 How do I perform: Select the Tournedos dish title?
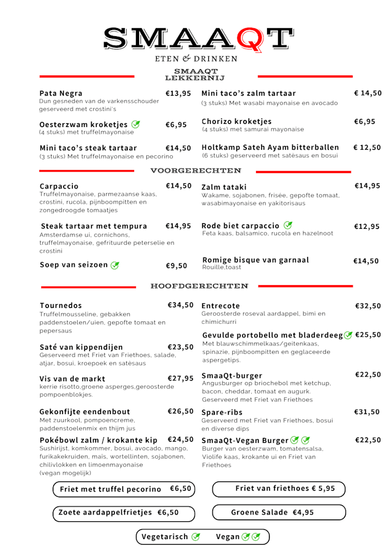point(61,305)
